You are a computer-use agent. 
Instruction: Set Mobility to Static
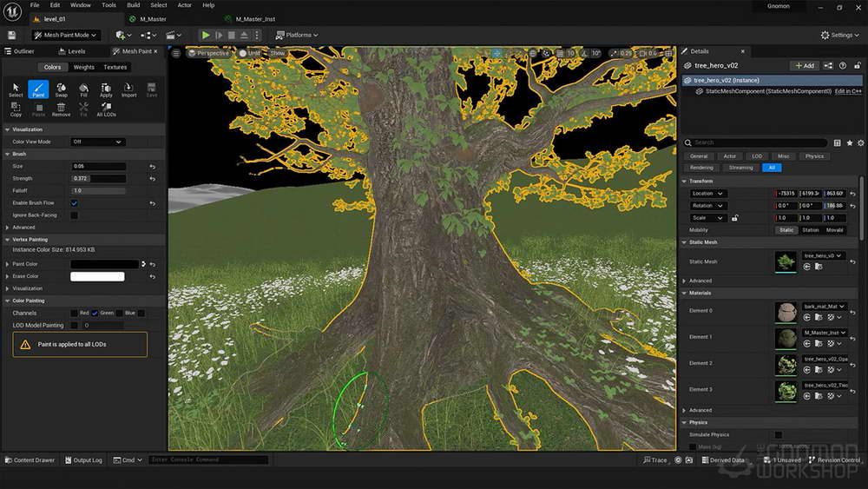click(x=786, y=230)
